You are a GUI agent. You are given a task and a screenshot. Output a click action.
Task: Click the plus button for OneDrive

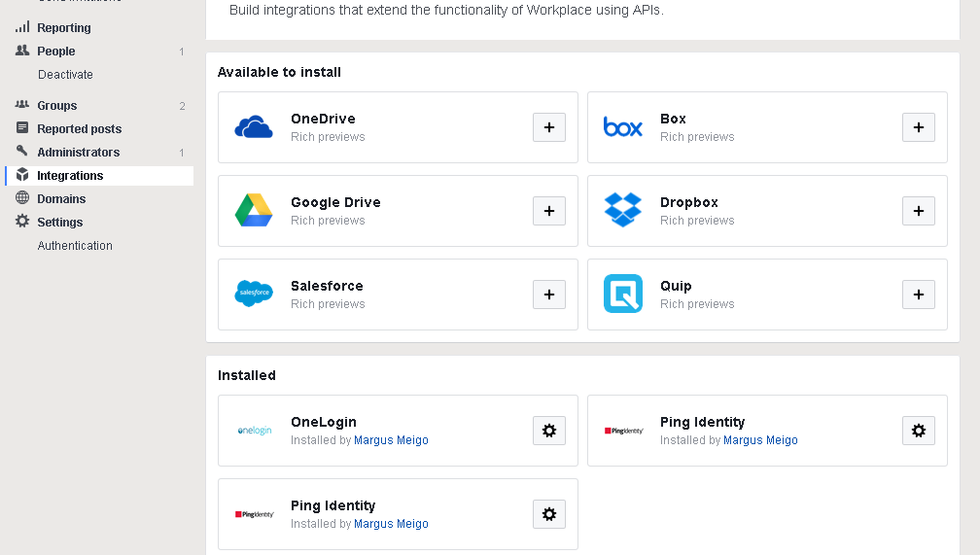pos(548,127)
